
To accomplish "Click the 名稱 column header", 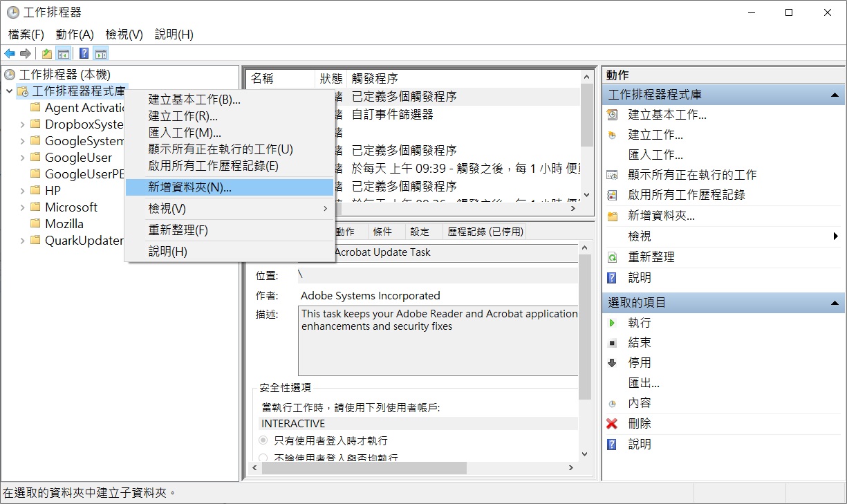I will click(x=281, y=78).
